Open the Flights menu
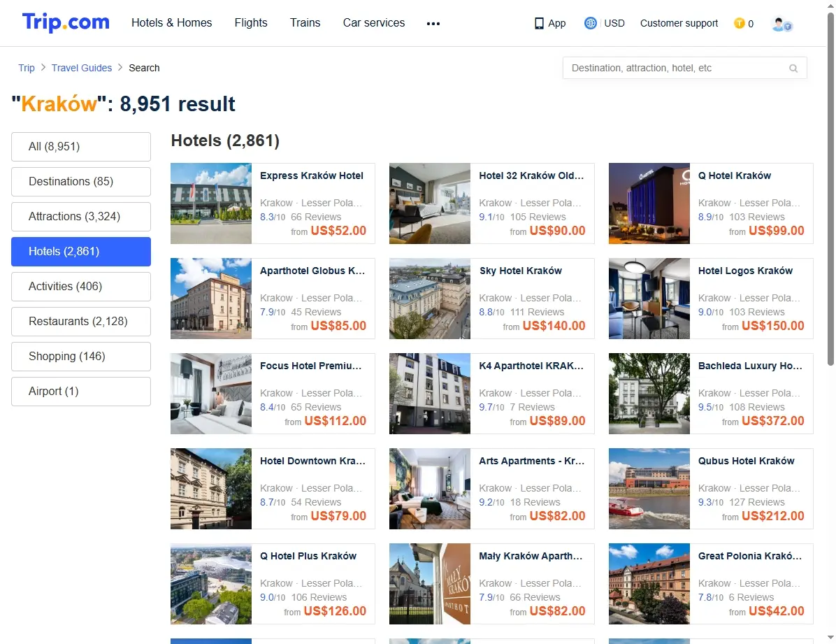This screenshot has height=644, width=836. (x=251, y=23)
